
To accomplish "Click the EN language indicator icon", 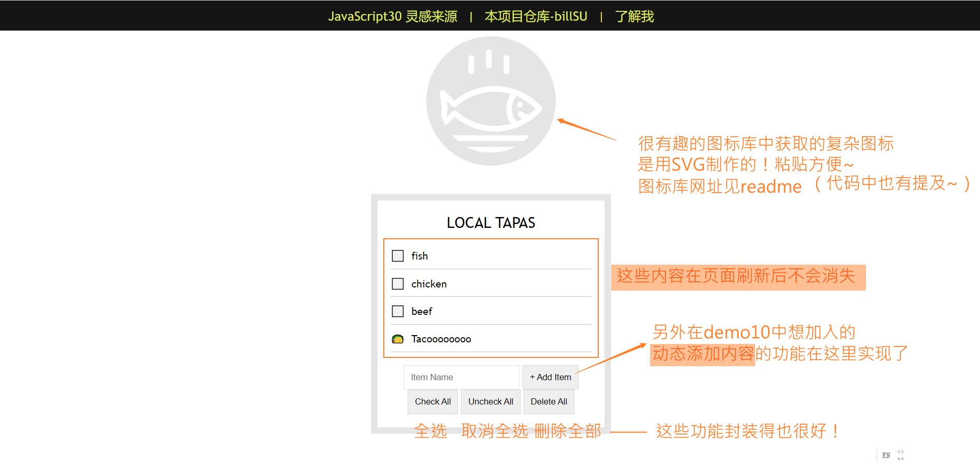I will (x=886, y=455).
